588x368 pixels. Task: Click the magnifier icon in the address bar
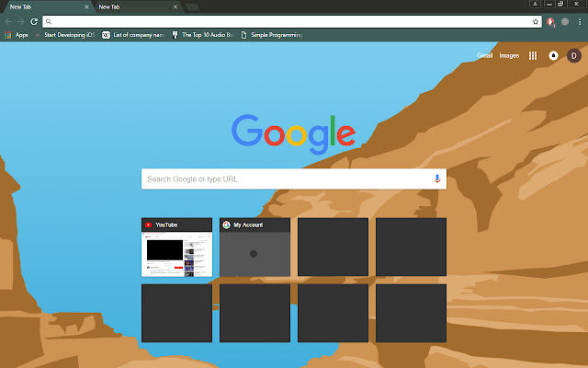[49, 22]
